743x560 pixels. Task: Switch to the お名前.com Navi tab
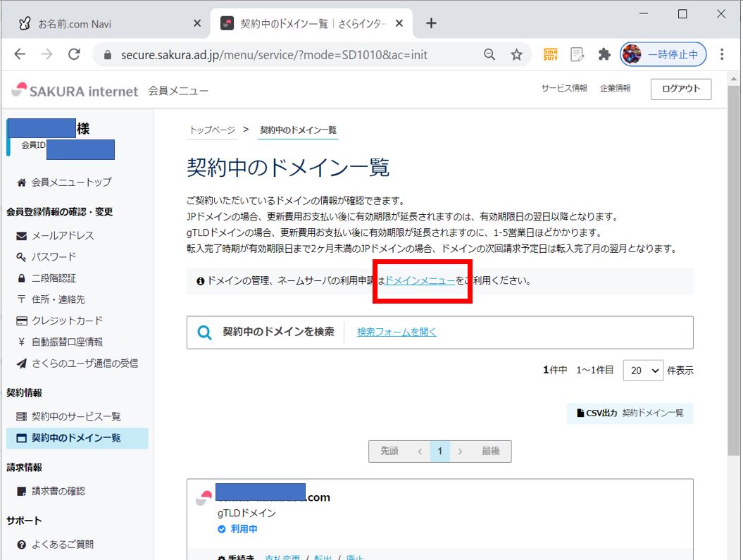click(105, 23)
